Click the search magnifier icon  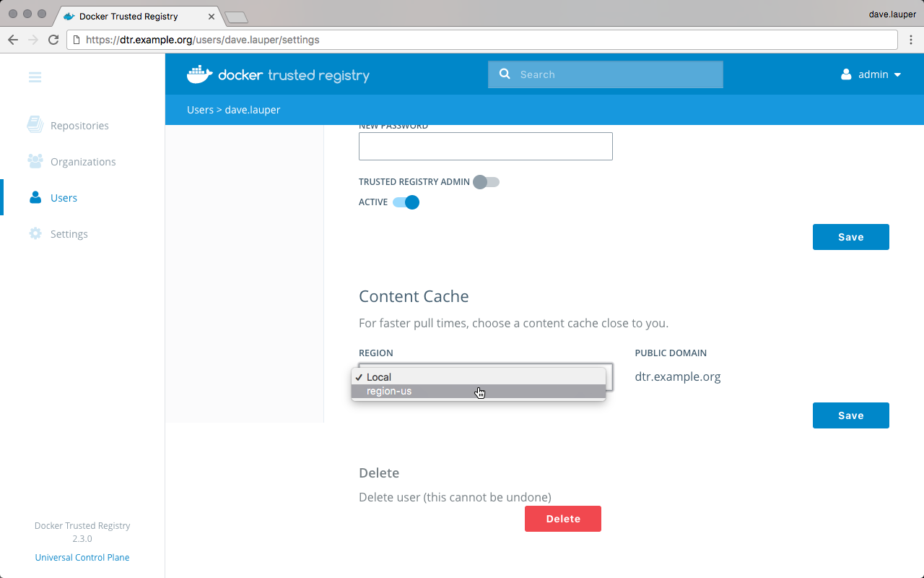point(505,74)
